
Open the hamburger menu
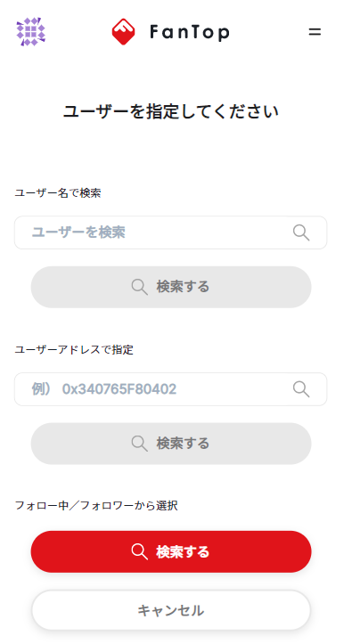click(315, 32)
